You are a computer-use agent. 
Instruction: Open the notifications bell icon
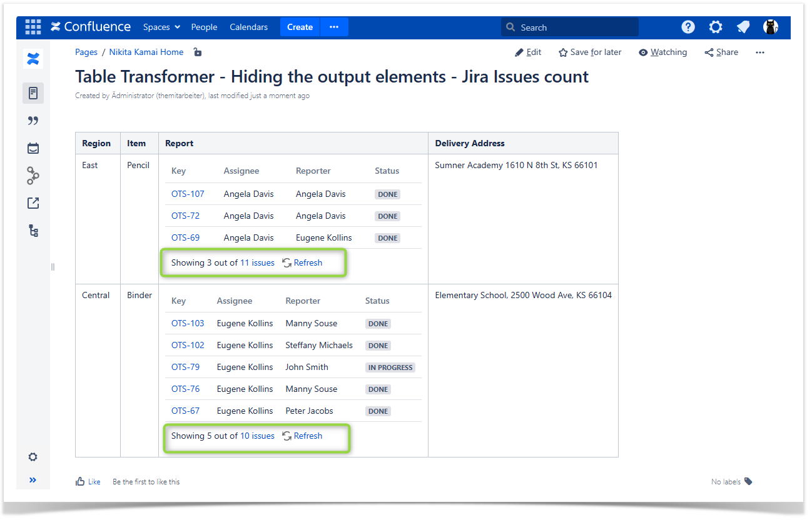click(743, 27)
